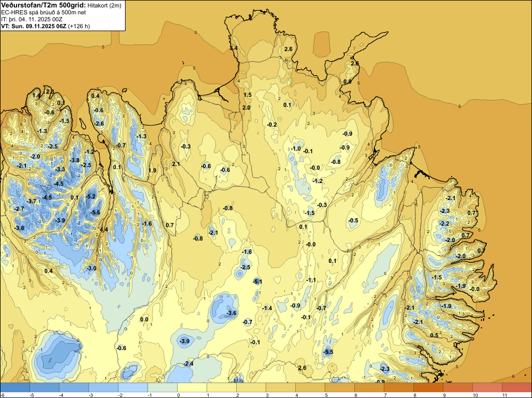Pick the reddest legend swatch above 11
Viewport: 532px width, 398px height.
click(517, 387)
